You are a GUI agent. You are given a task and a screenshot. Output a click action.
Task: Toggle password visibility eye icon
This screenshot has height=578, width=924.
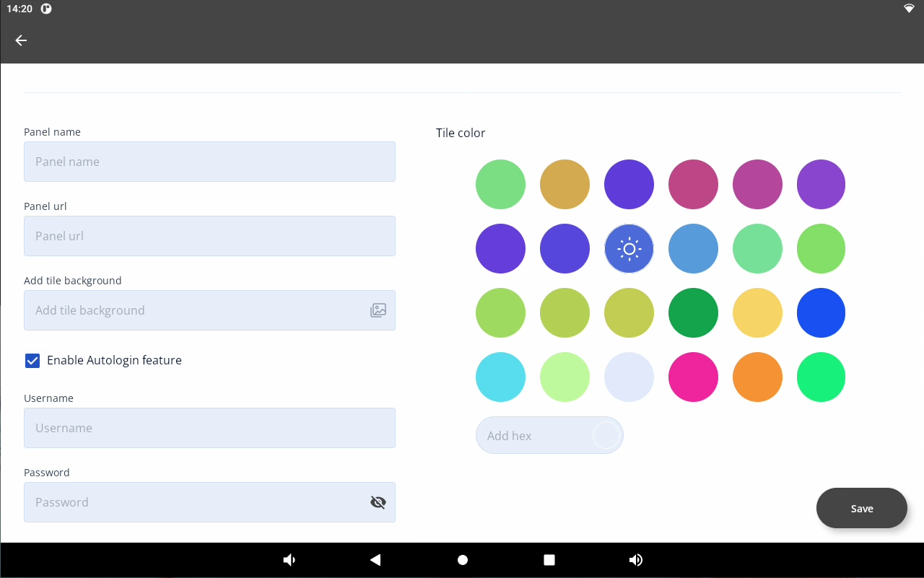pos(378,502)
